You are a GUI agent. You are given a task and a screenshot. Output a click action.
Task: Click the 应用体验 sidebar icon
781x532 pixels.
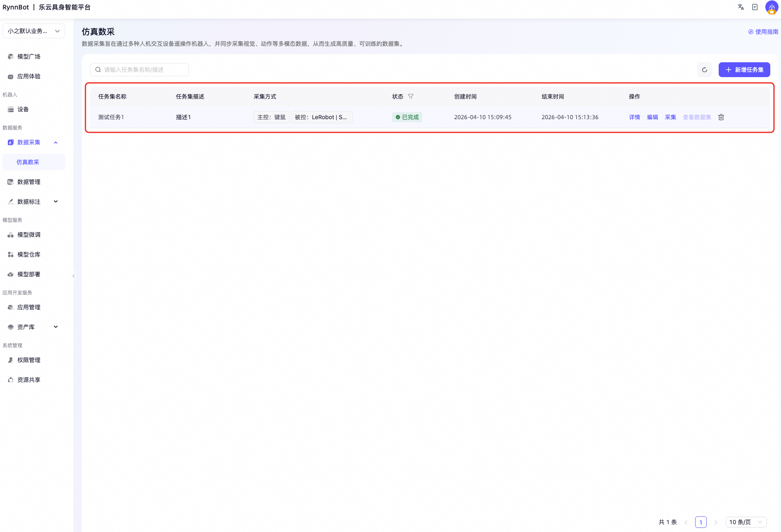11,76
